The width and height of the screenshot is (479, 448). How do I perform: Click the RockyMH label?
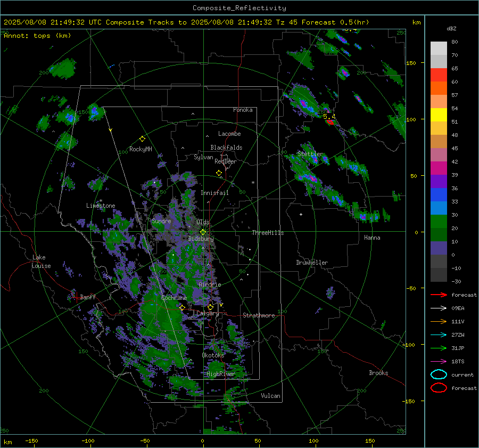(141, 149)
